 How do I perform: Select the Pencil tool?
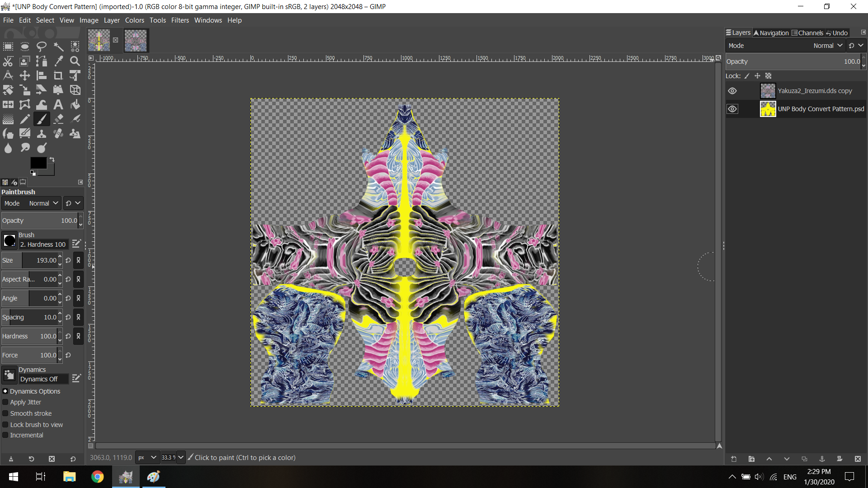pos(25,119)
